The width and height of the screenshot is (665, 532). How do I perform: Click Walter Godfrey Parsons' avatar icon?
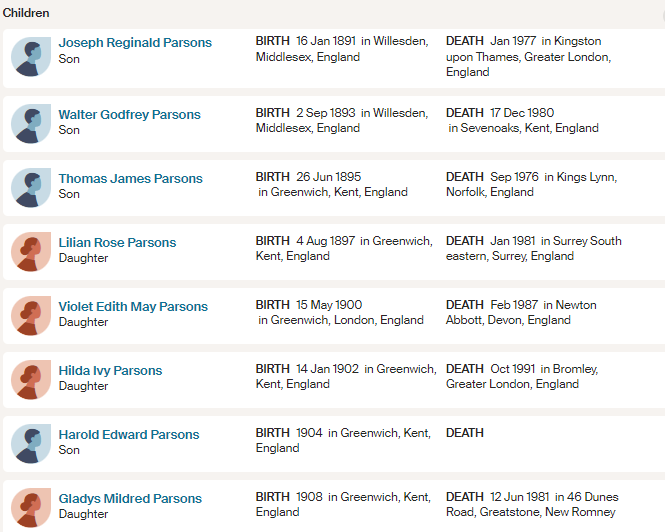pos(31,124)
